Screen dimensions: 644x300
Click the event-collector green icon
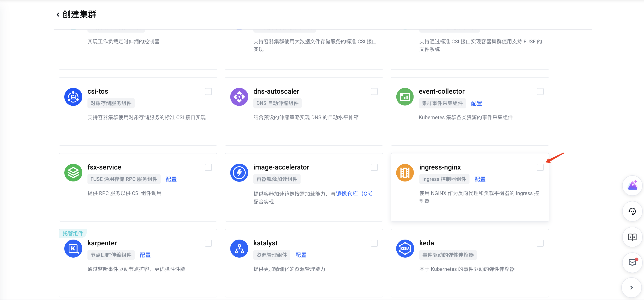405,97
